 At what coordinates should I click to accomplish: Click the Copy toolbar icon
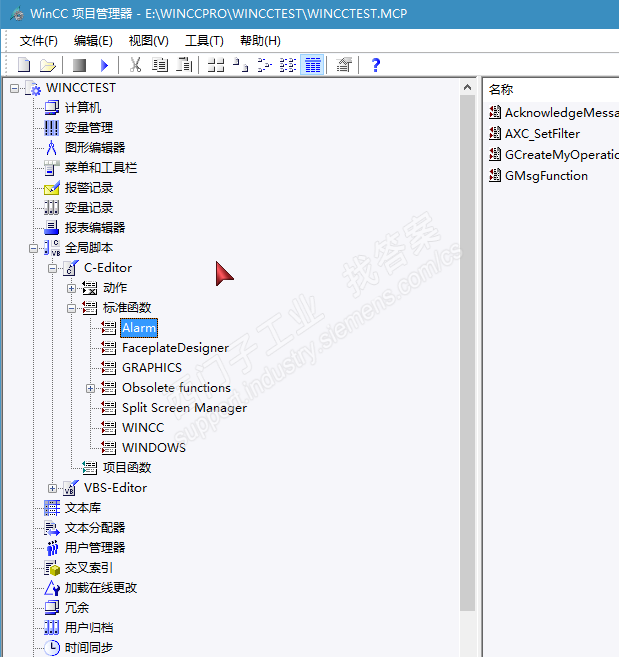coord(160,65)
